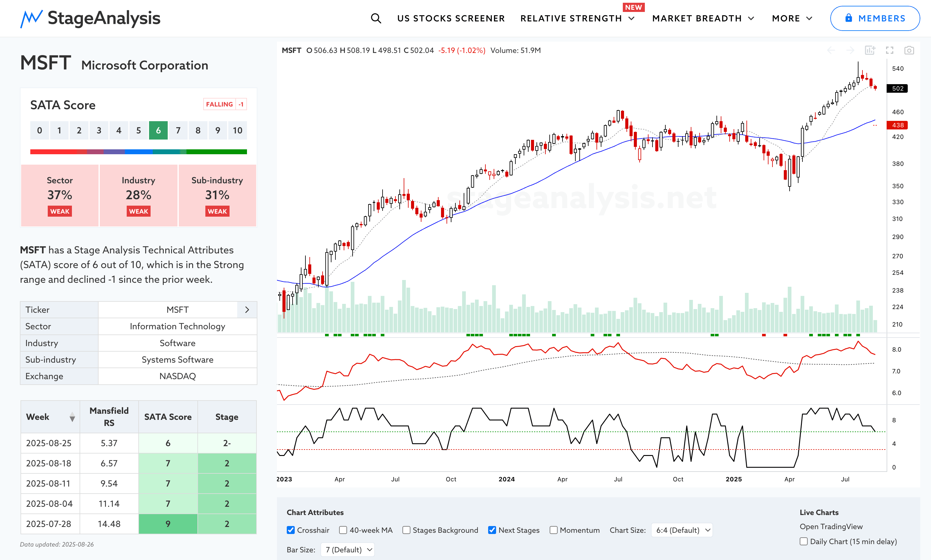Click the Data updated 2025-08-26 note
931x560 pixels.
(57, 544)
